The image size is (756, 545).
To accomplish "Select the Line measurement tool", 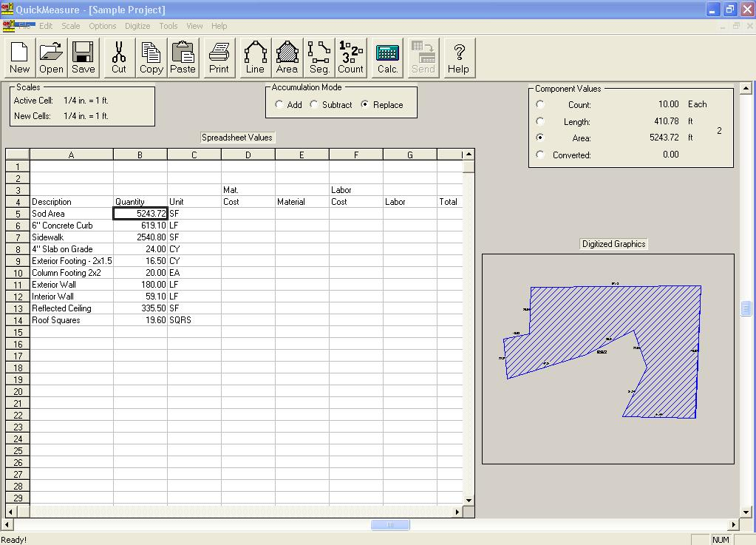I will point(254,57).
